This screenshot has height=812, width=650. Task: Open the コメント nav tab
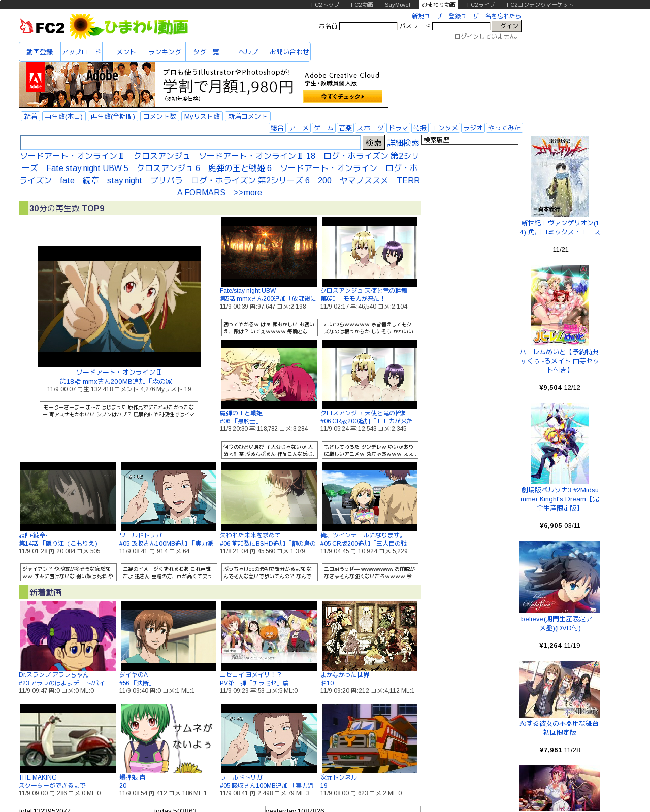point(123,52)
